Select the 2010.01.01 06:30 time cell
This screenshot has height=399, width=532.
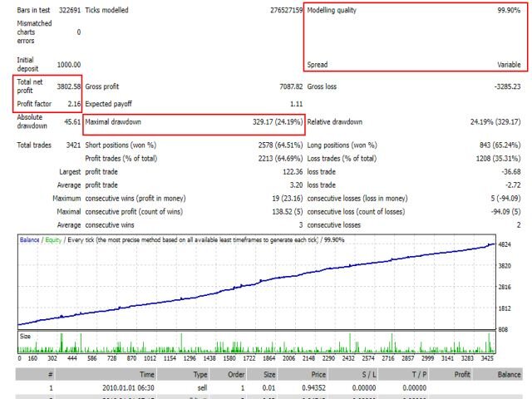point(128,388)
